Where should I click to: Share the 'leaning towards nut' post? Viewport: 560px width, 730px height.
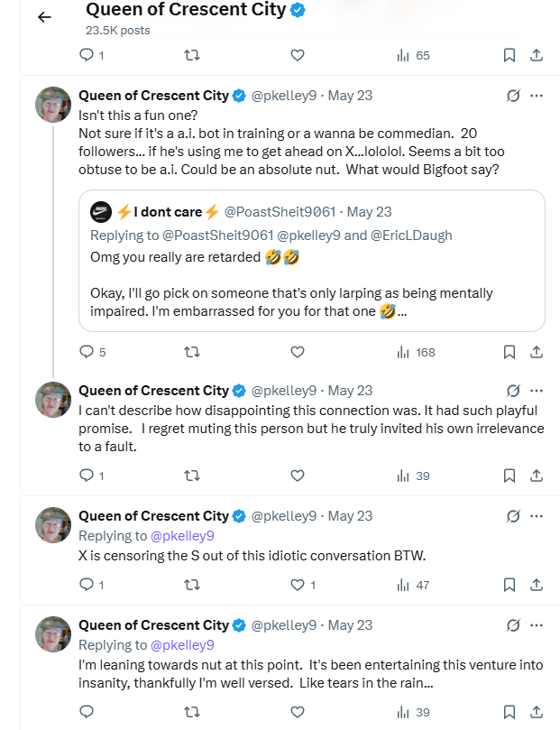click(x=537, y=712)
